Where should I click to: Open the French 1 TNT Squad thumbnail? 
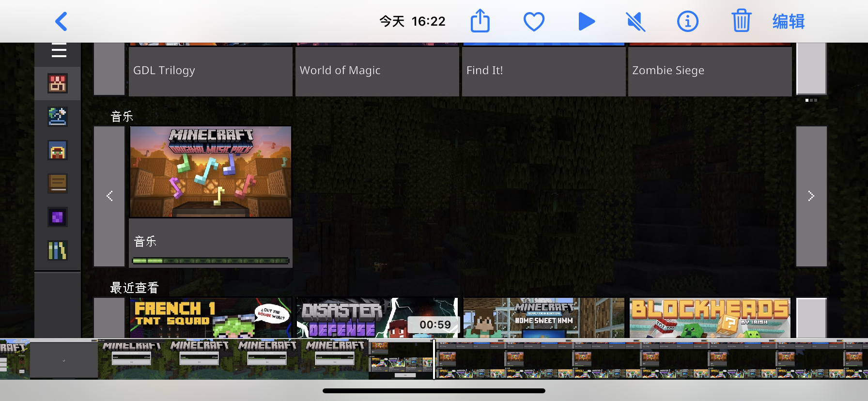(x=211, y=318)
